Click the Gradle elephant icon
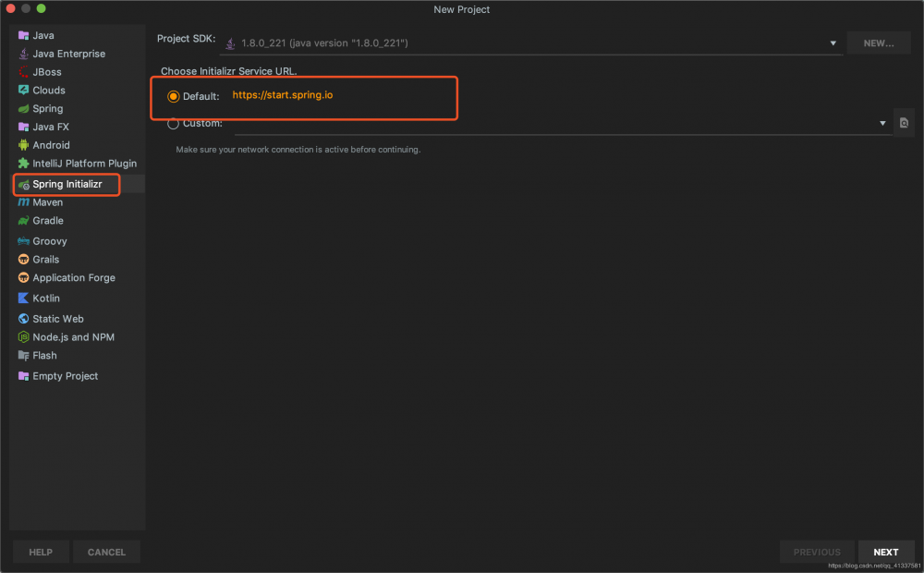 click(x=24, y=221)
